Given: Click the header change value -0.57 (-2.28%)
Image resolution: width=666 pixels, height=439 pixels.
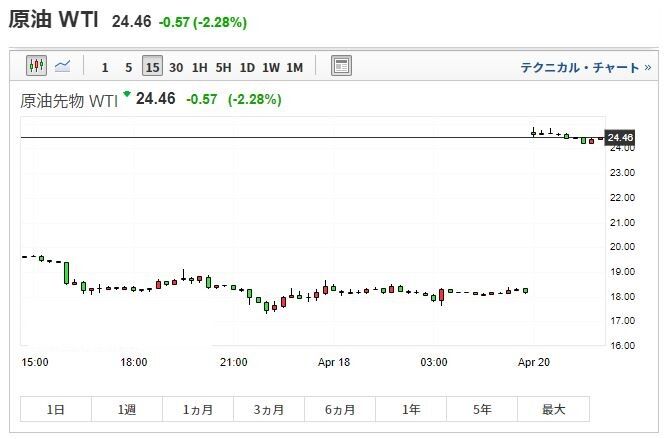Looking at the screenshot, I should click(x=203, y=22).
